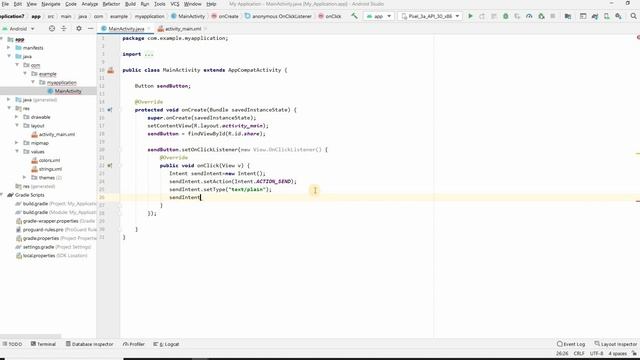
Task: Open the Analyze menu
Action: click(x=89, y=4)
